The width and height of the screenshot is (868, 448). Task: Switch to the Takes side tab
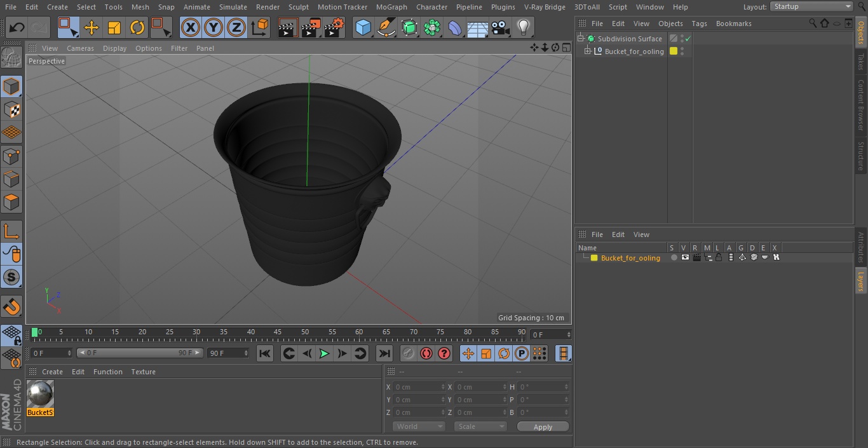(861, 62)
